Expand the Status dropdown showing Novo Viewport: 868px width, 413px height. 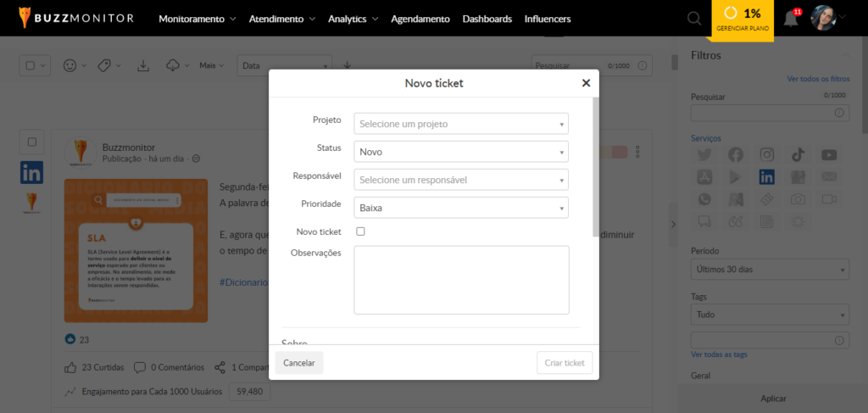(461, 152)
